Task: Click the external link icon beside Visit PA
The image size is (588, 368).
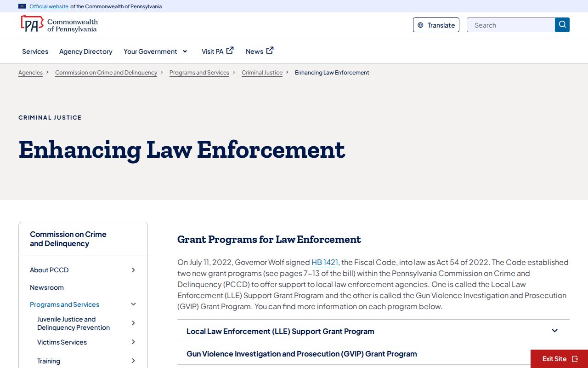Action: click(230, 51)
